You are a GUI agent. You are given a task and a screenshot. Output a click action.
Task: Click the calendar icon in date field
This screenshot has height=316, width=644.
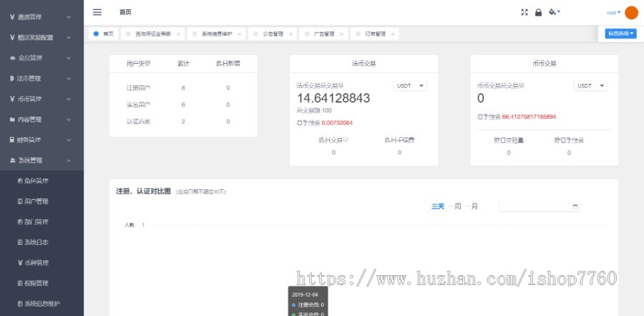(575, 206)
